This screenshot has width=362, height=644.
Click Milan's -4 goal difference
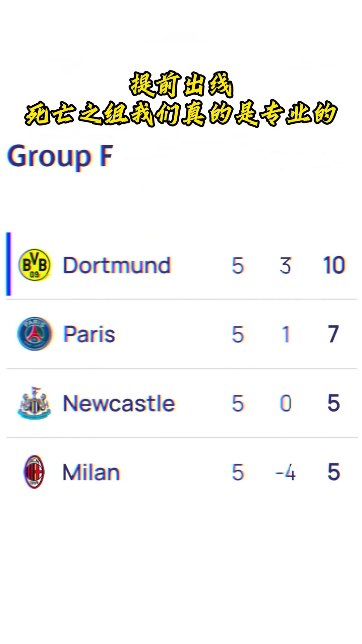tap(285, 472)
